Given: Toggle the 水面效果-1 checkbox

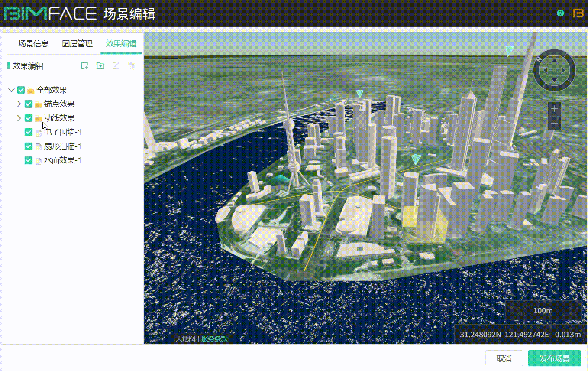Looking at the screenshot, I should pyautogui.click(x=29, y=160).
